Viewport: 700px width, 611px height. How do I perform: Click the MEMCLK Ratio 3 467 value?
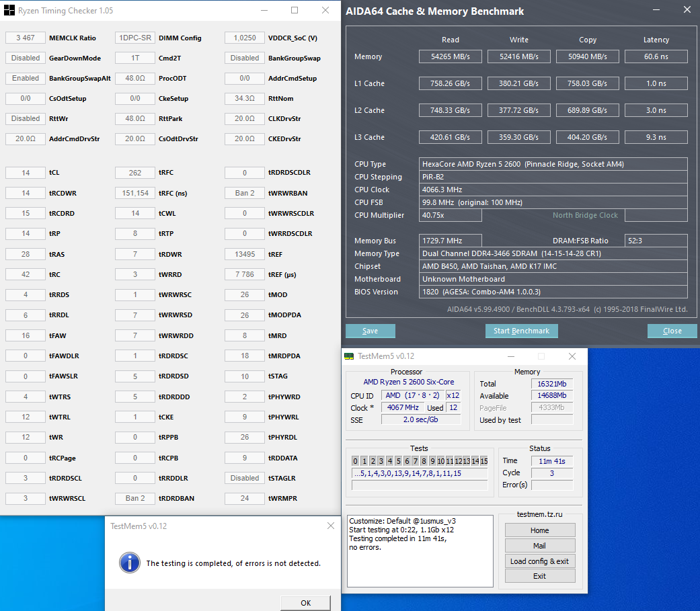pyautogui.click(x=26, y=38)
